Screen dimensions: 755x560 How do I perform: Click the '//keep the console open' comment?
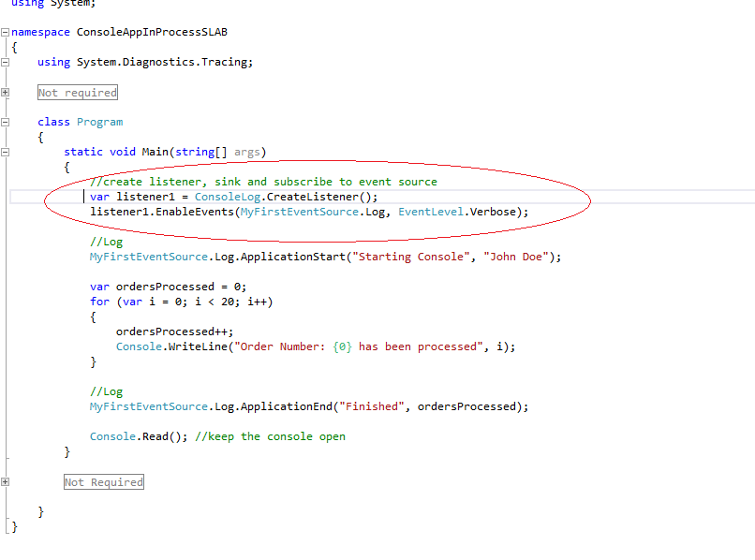(x=270, y=436)
